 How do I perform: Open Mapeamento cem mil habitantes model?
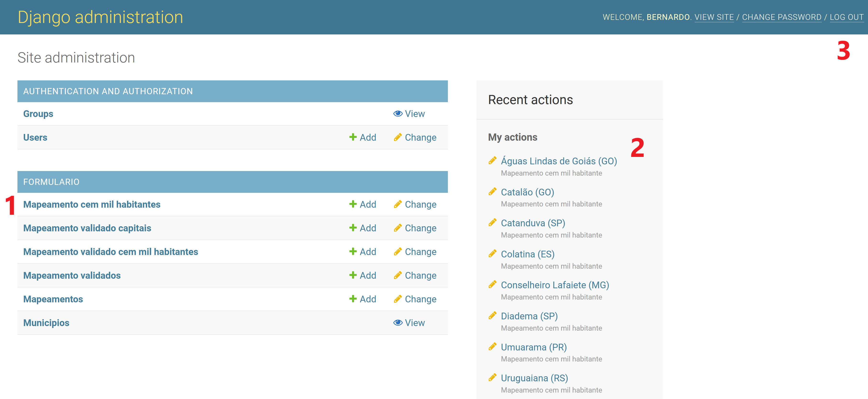coord(92,205)
